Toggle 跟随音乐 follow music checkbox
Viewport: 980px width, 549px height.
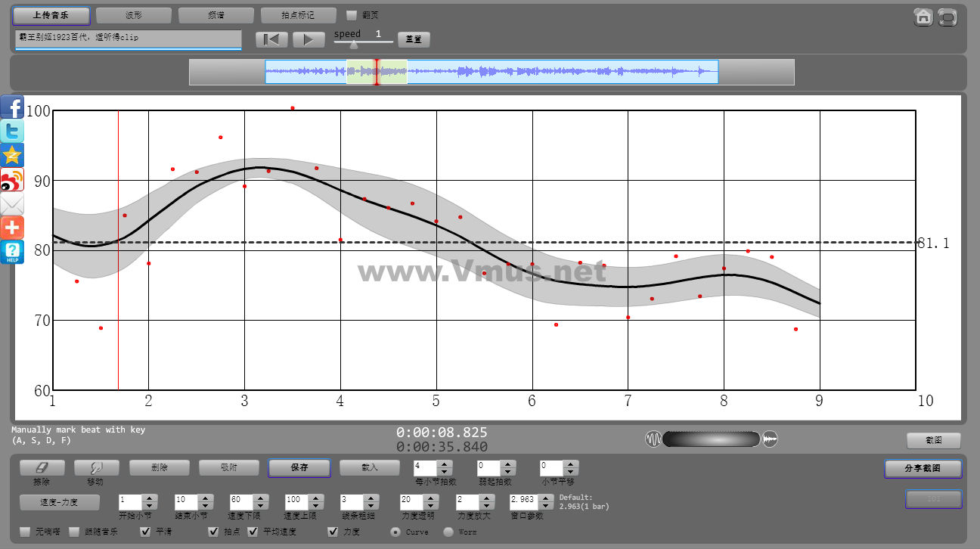74,532
